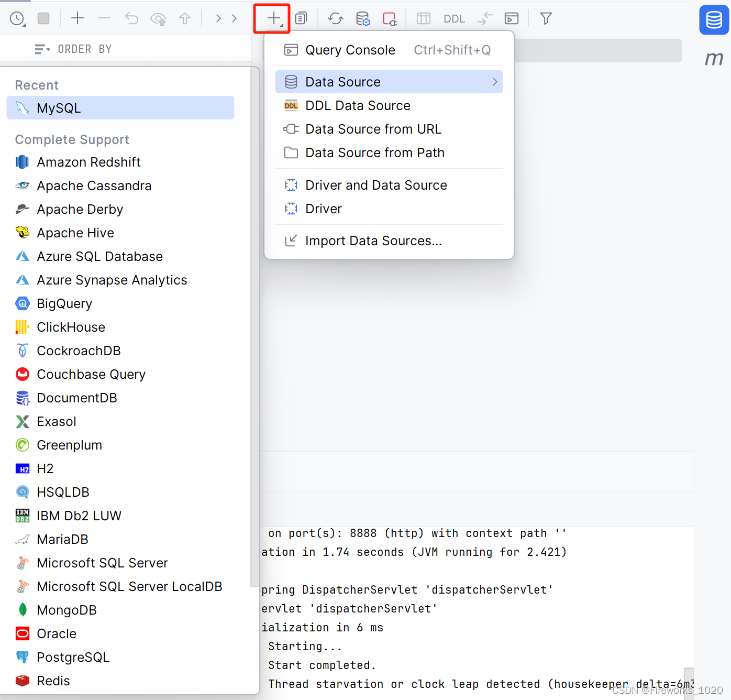Click the "Start completed." console line
731x700 pixels.
pyautogui.click(x=322, y=665)
